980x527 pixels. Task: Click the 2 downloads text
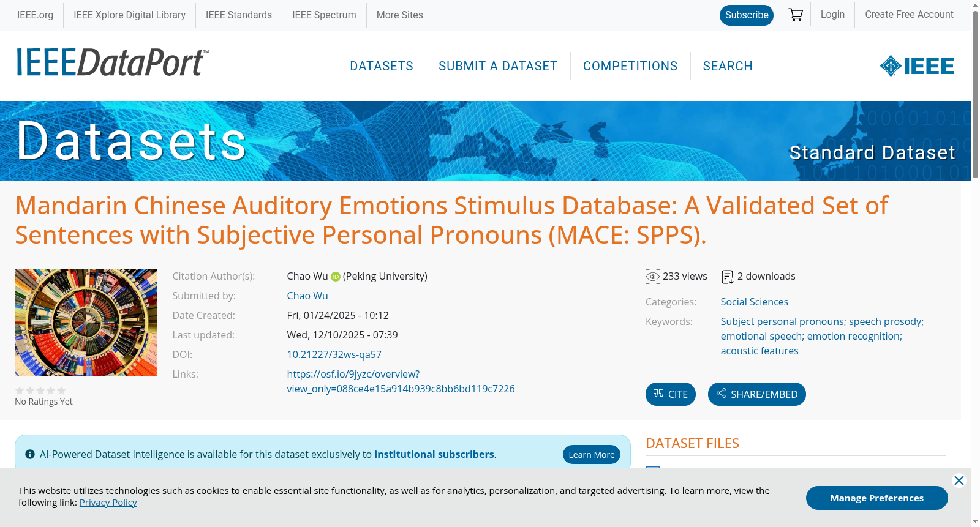(x=766, y=277)
